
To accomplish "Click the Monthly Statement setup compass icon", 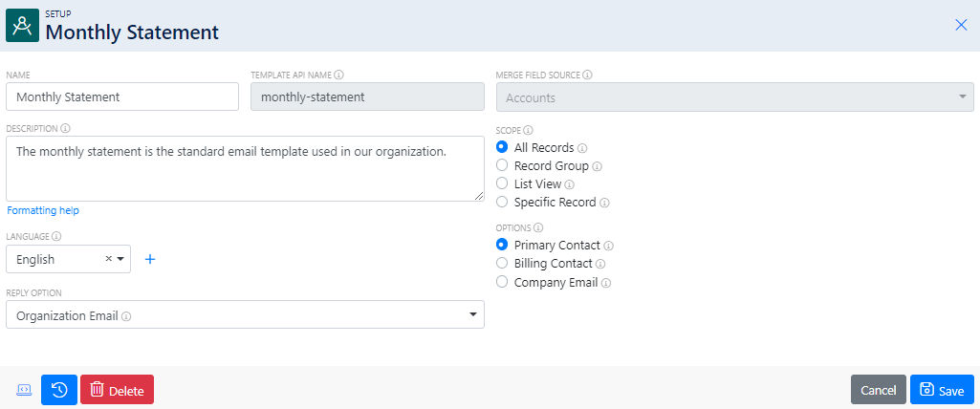I will click(23, 26).
